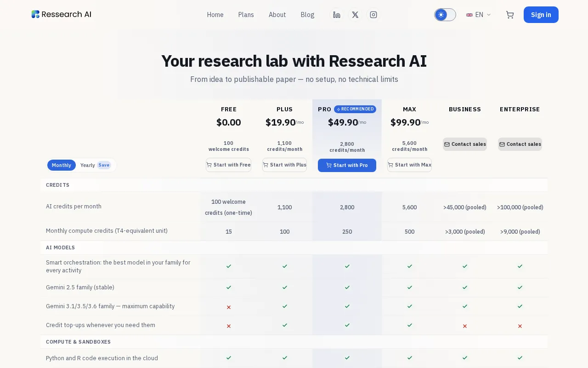
Task: Click 'Your research lab with Ressearch AI' headline
Action: click(x=294, y=61)
